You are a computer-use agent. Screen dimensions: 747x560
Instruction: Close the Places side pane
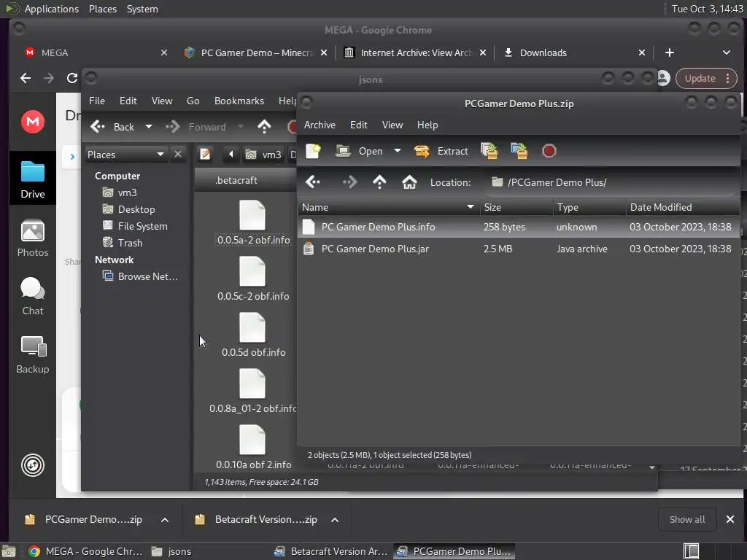(178, 155)
